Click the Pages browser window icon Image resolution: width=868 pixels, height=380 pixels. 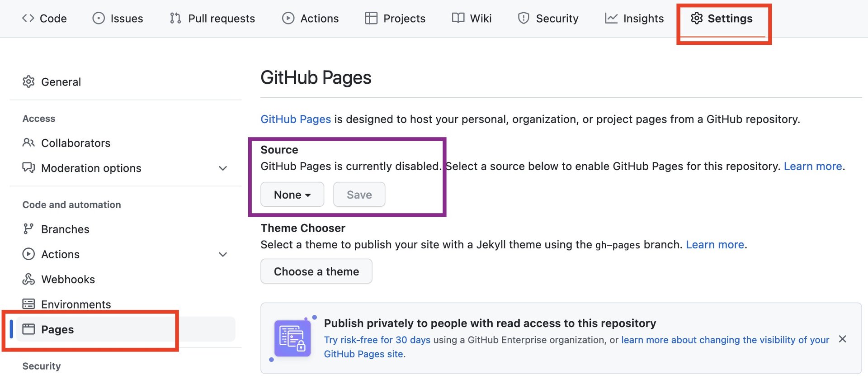[x=28, y=329]
